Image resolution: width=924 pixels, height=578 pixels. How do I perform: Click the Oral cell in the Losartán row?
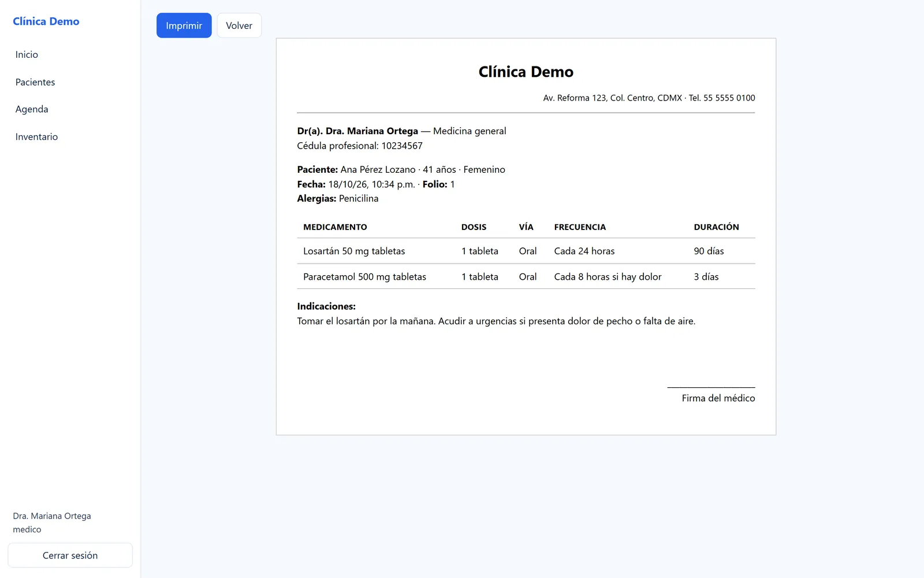click(x=528, y=251)
